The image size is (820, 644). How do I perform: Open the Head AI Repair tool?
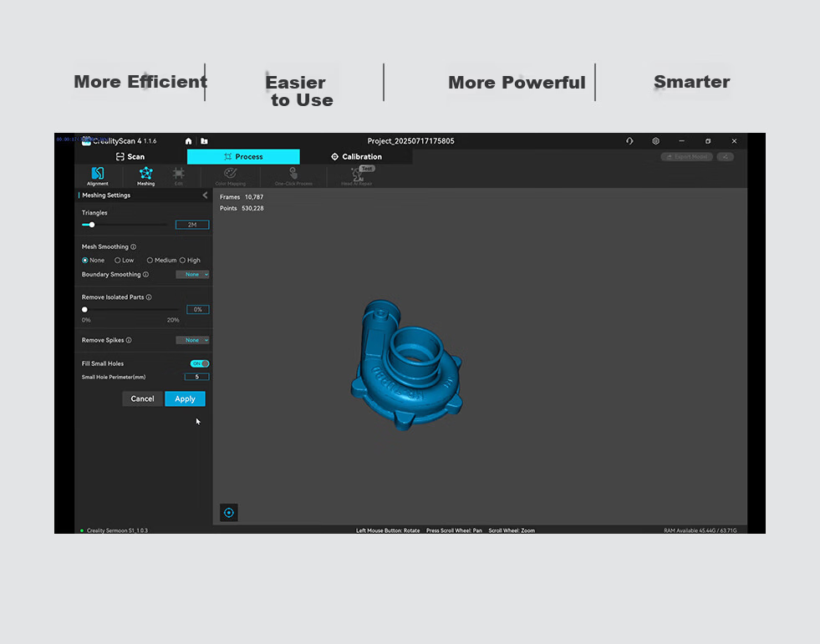pyautogui.click(x=357, y=176)
